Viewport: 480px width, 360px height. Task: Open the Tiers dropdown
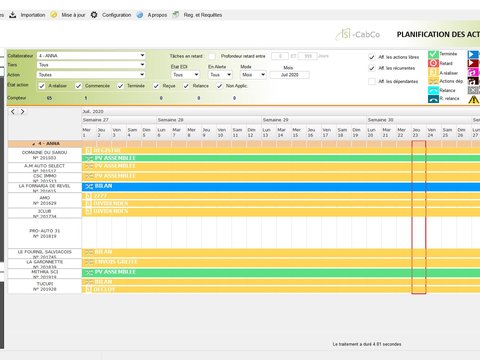pyautogui.click(x=91, y=65)
